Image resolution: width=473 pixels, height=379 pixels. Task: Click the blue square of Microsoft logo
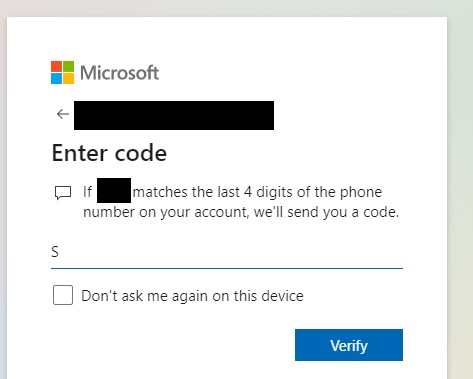click(x=56, y=78)
